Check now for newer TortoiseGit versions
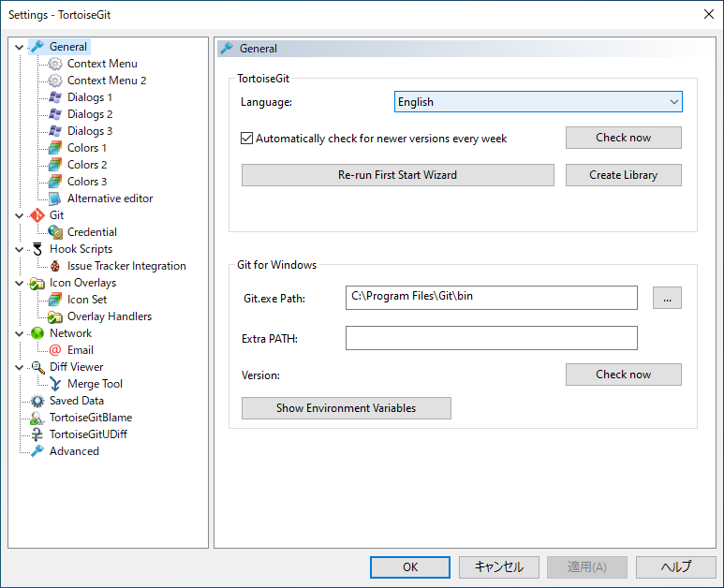Screen dimensions: 724x588 pyautogui.click(x=624, y=138)
